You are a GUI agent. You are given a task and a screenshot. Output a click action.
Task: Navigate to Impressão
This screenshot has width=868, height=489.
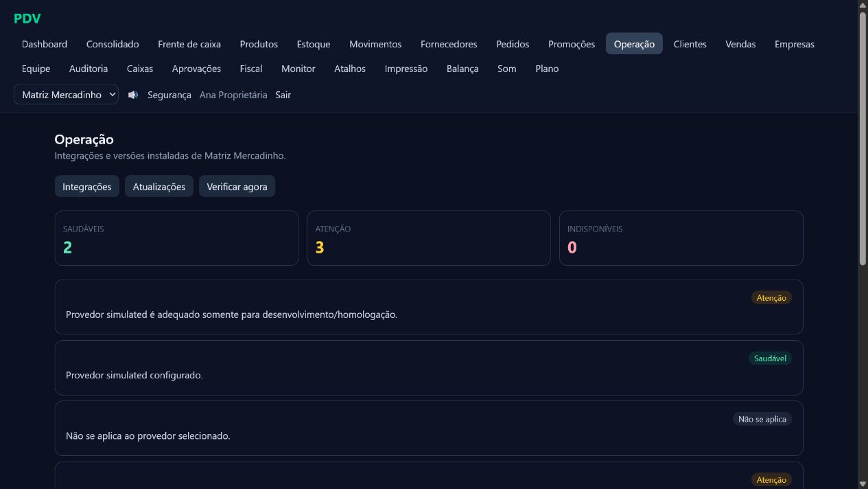[x=406, y=69]
